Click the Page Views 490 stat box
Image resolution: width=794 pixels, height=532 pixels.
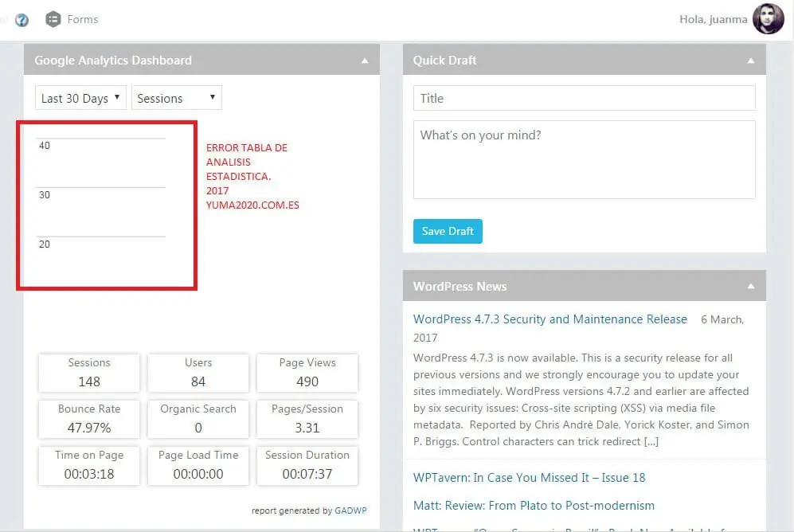307,373
